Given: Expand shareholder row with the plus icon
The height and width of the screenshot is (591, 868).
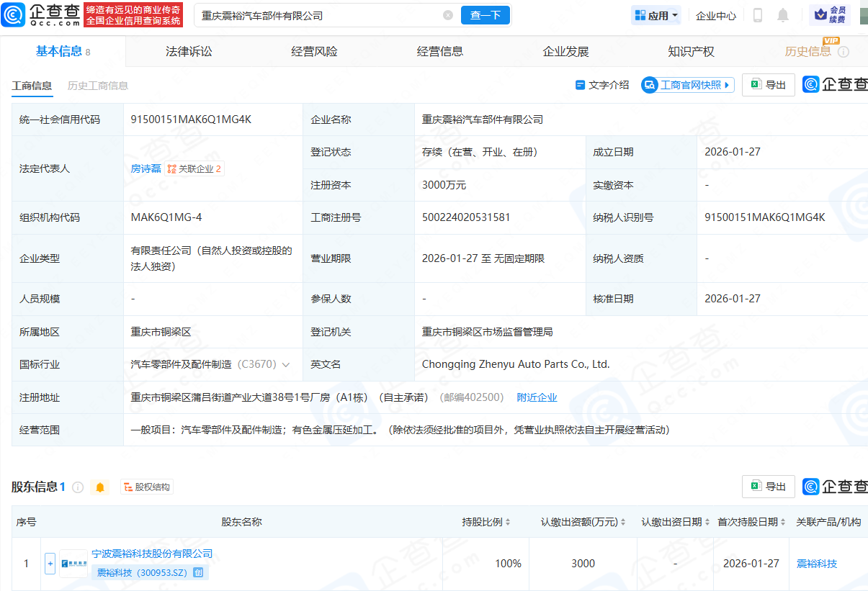Looking at the screenshot, I should point(49,563).
